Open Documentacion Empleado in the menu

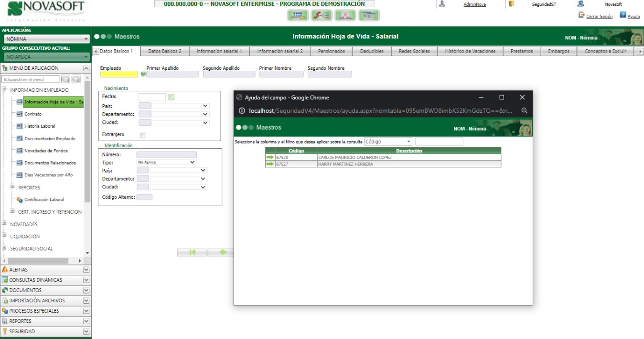pyautogui.click(x=50, y=139)
